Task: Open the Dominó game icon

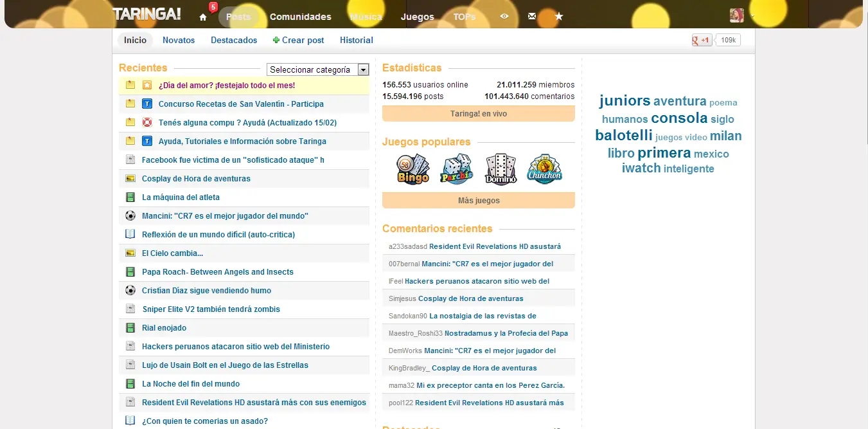Action: pos(500,169)
